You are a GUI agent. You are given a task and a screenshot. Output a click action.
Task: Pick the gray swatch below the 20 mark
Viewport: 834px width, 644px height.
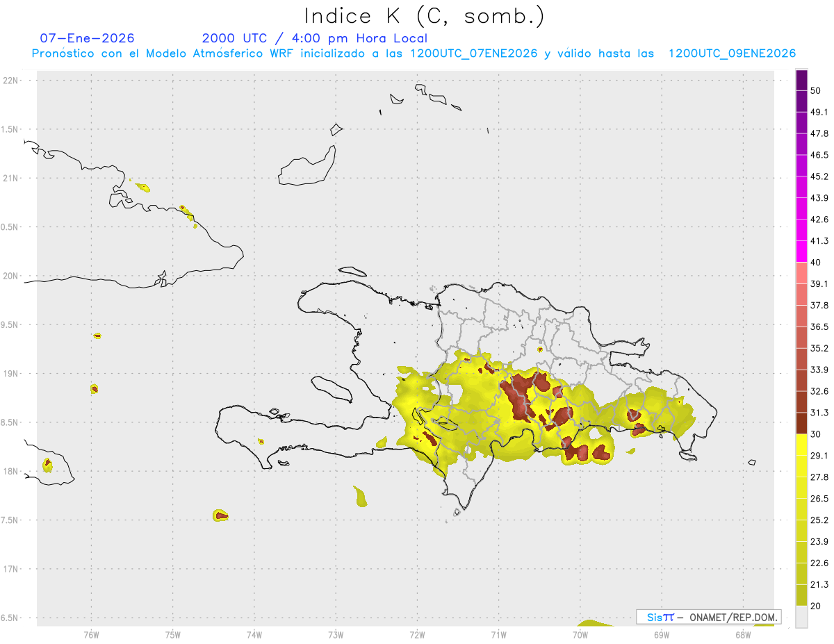(801, 617)
